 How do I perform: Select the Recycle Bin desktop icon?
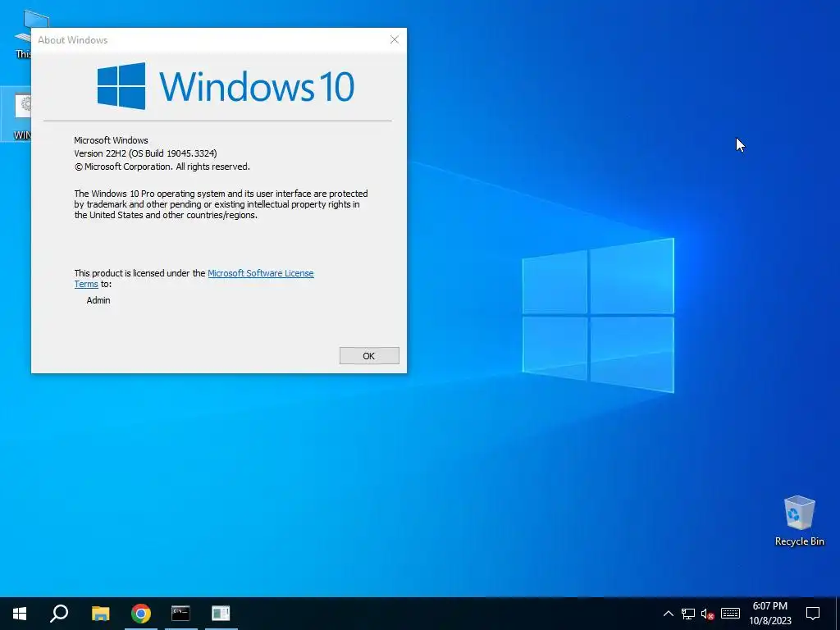(799, 520)
